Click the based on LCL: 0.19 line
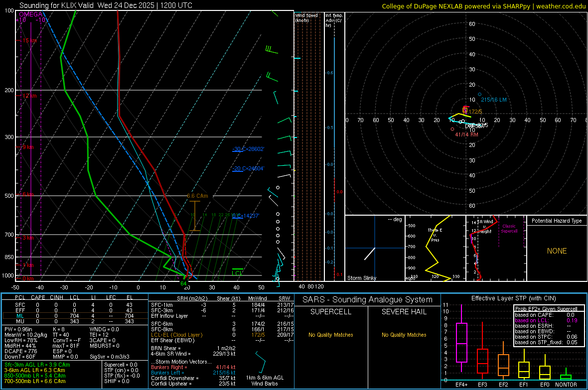Screen dimensions: 588x390 point(546,320)
